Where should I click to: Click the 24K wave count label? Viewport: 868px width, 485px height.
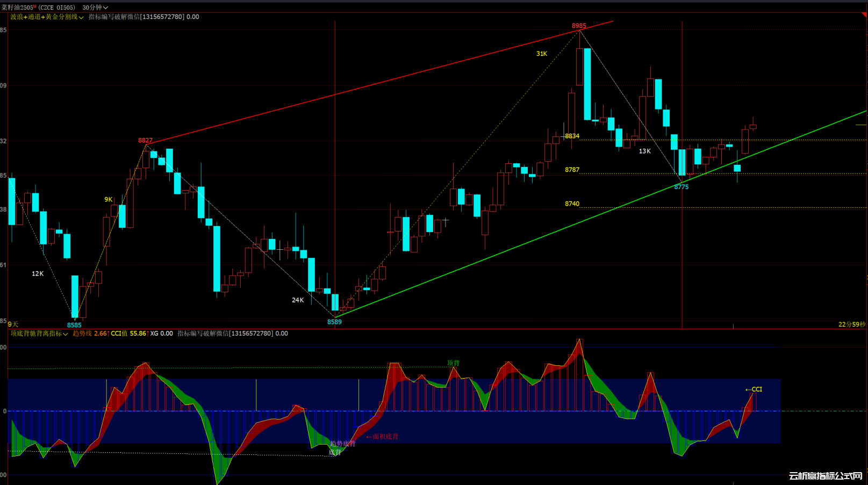298,300
